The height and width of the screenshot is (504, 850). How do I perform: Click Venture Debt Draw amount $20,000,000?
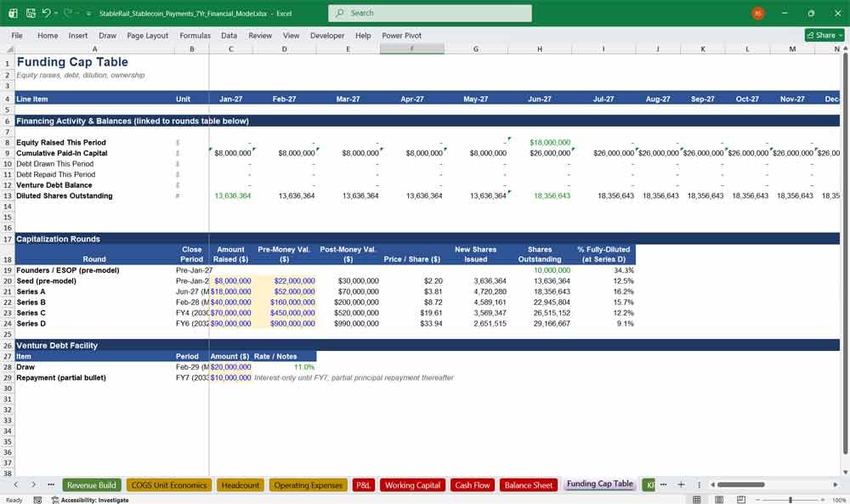pyautogui.click(x=230, y=367)
